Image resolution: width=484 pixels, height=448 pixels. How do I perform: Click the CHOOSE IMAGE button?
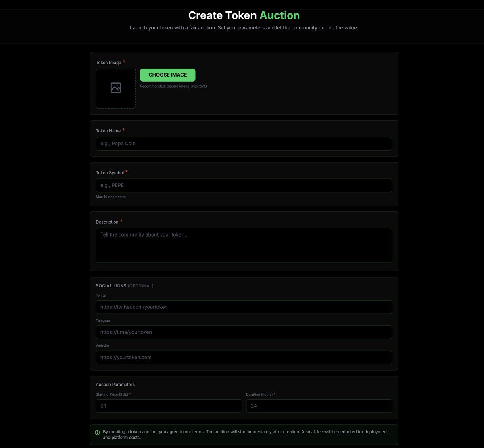167,75
